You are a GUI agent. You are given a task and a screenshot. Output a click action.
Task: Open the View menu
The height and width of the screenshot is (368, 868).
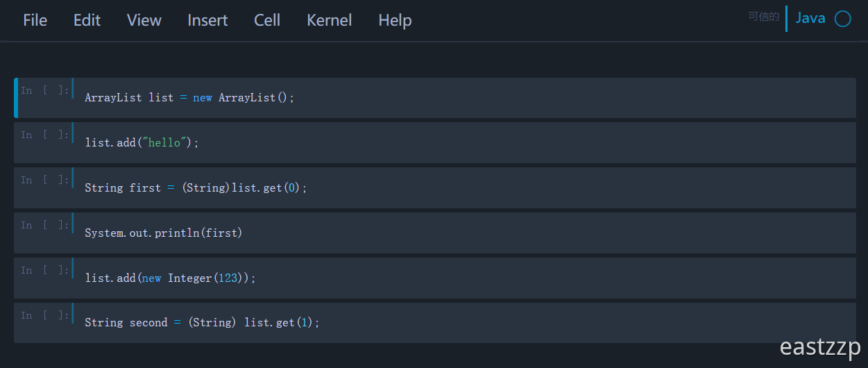pos(144,21)
